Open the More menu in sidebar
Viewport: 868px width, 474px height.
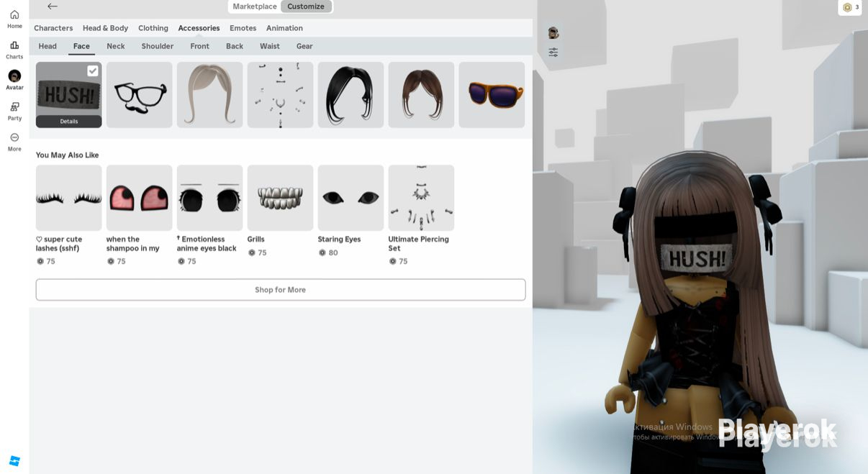14,142
